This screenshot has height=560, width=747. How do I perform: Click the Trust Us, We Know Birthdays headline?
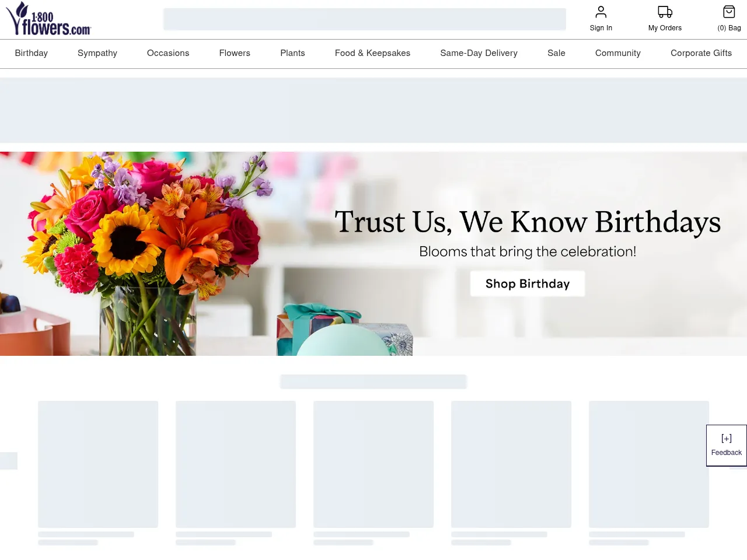(527, 222)
